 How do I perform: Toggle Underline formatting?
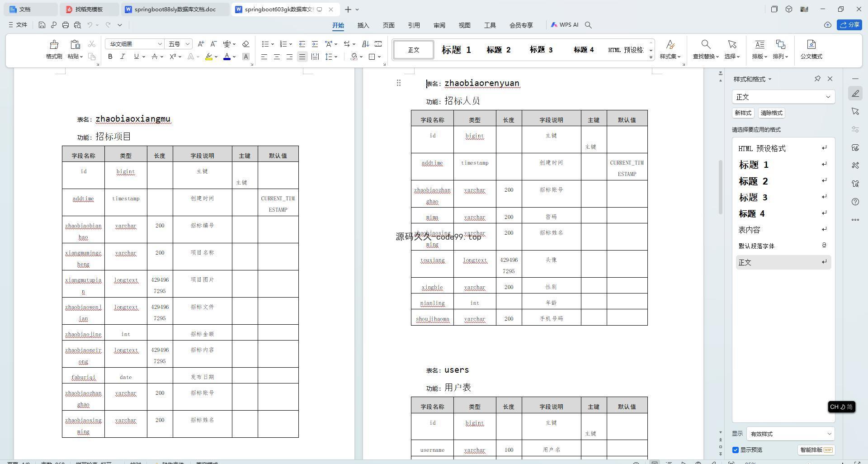click(x=136, y=57)
